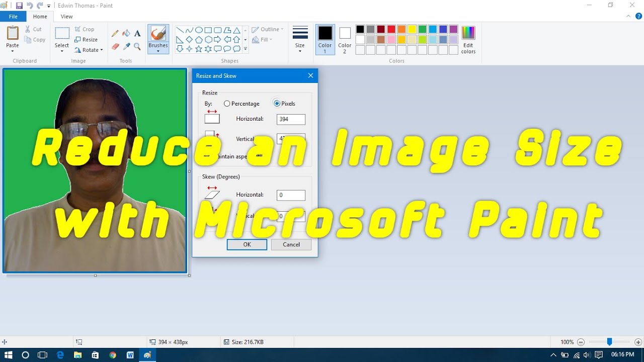Collapse the ribbon with the chevron
The width and height of the screenshot is (644, 362).
(628, 16)
